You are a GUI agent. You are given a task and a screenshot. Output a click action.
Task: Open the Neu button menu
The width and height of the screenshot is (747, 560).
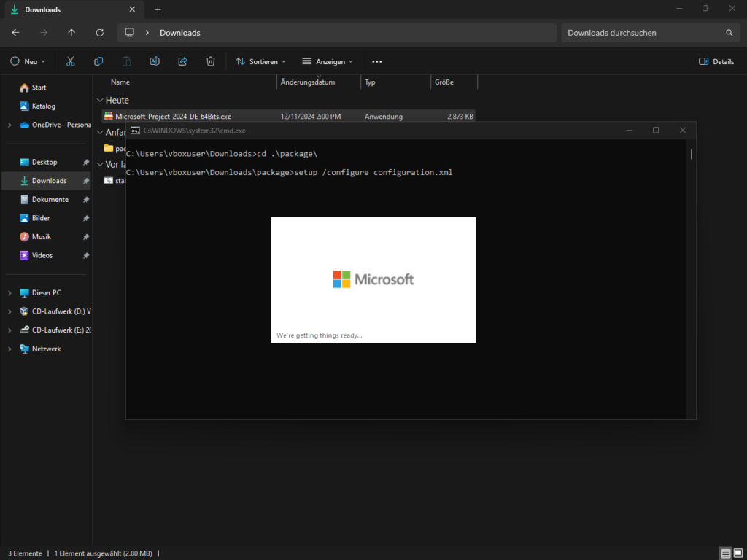pos(28,61)
